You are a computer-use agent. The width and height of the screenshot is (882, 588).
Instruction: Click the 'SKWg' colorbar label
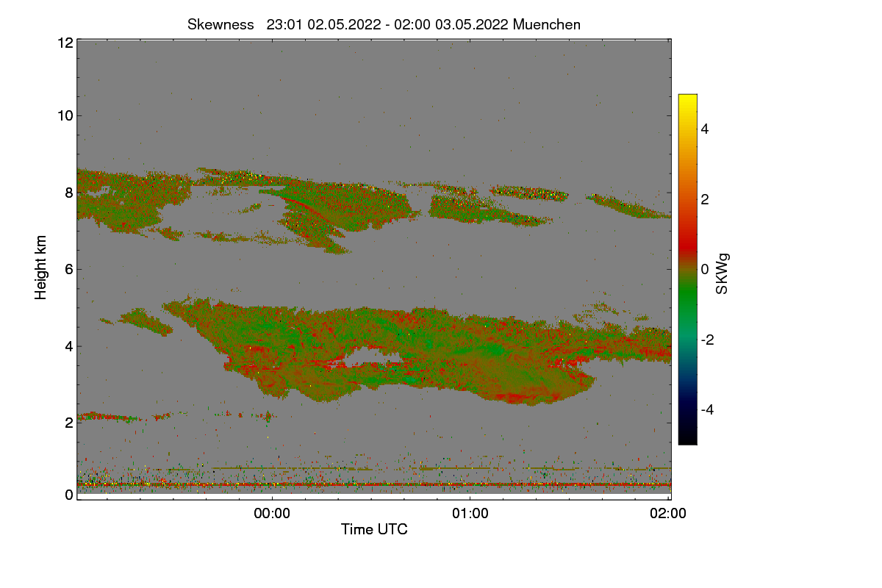point(723,274)
